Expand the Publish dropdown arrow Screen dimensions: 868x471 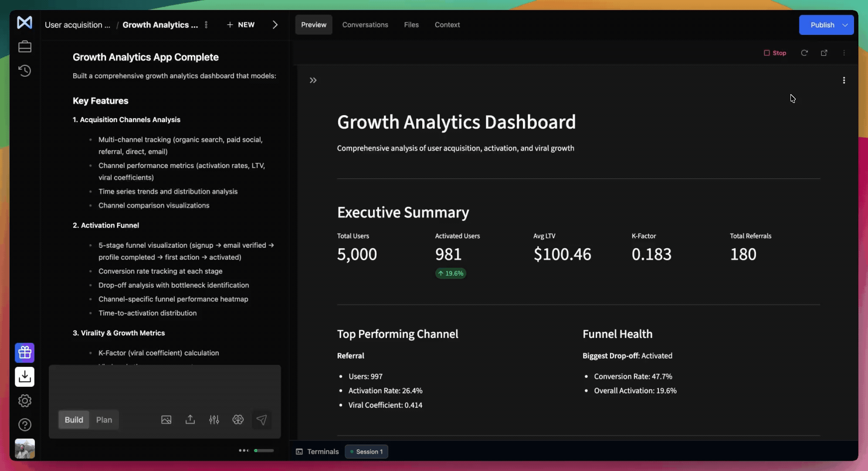click(x=845, y=25)
